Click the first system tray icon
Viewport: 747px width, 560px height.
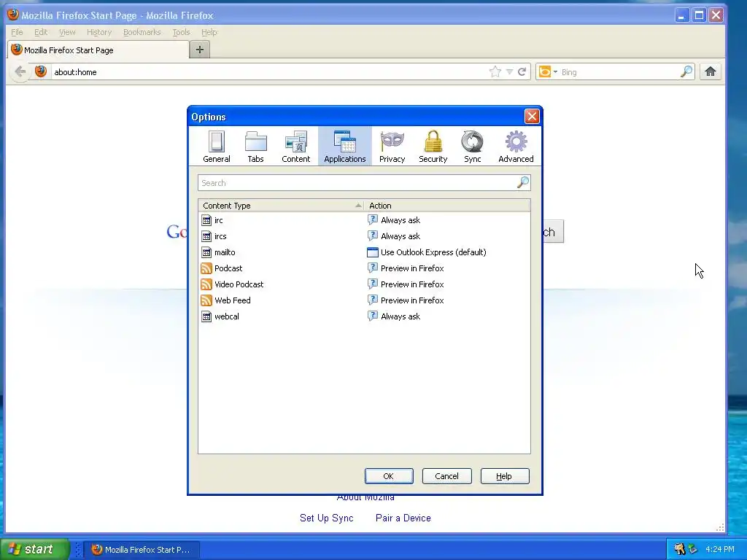coord(679,549)
